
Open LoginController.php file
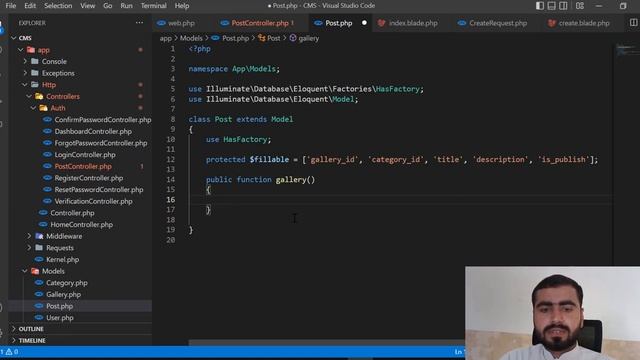(x=85, y=155)
